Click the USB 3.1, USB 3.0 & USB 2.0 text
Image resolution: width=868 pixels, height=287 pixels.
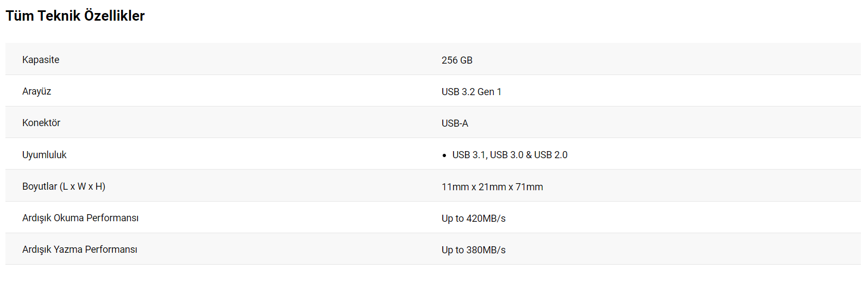pyautogui.click(x=510, y=155)
